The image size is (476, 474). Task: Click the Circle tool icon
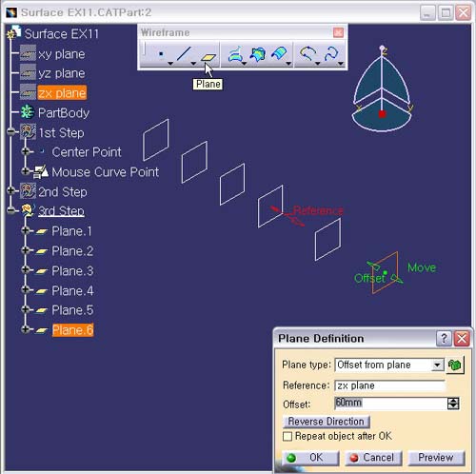pos(307,53)
